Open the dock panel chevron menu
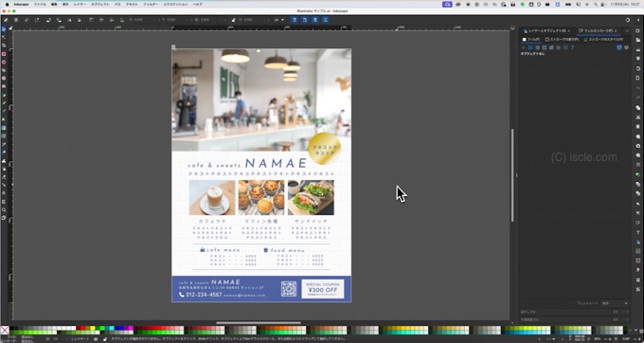 point(627,31)
